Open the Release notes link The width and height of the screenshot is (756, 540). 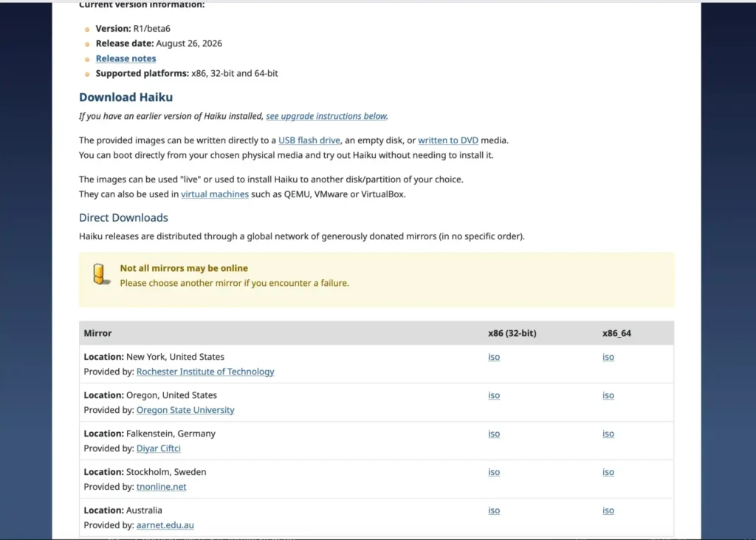tap(126, 58)
